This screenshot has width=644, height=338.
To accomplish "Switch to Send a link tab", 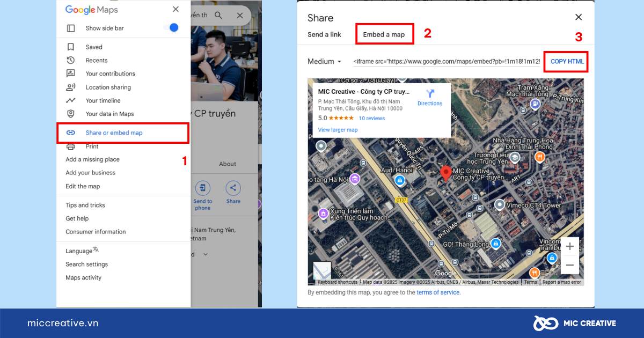I will pos(324,34).
